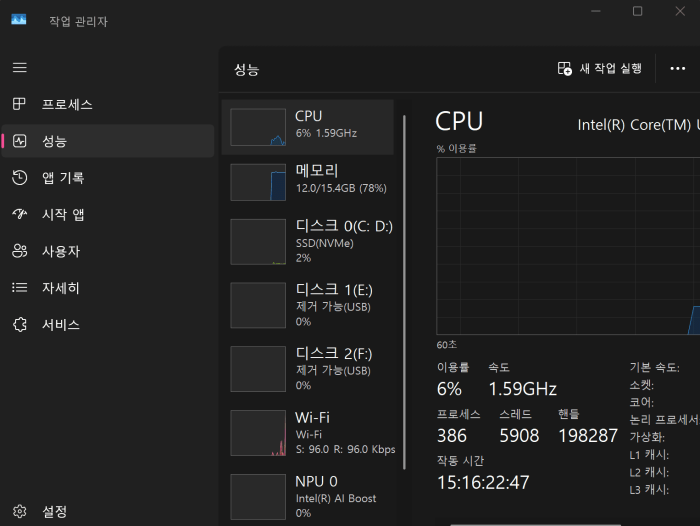
Task: Select the 시작 앱 gauge icon
Action: click(20, 214)
